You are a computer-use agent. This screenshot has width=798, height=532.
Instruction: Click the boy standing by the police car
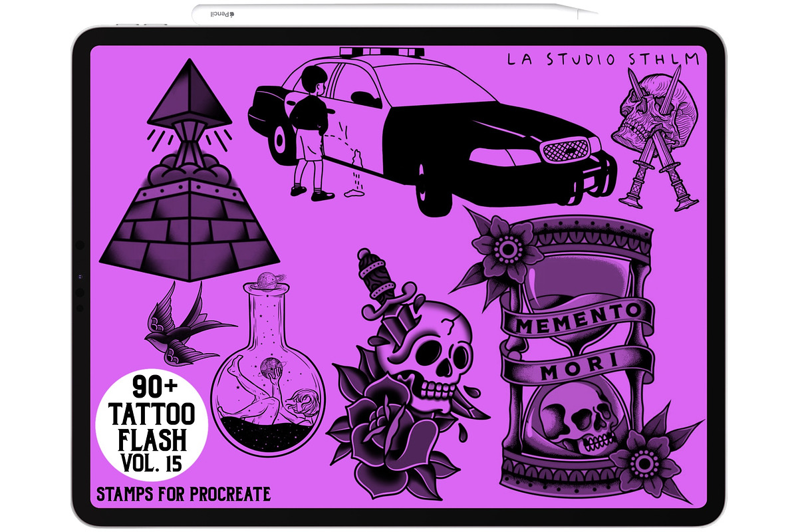(313, 133)
